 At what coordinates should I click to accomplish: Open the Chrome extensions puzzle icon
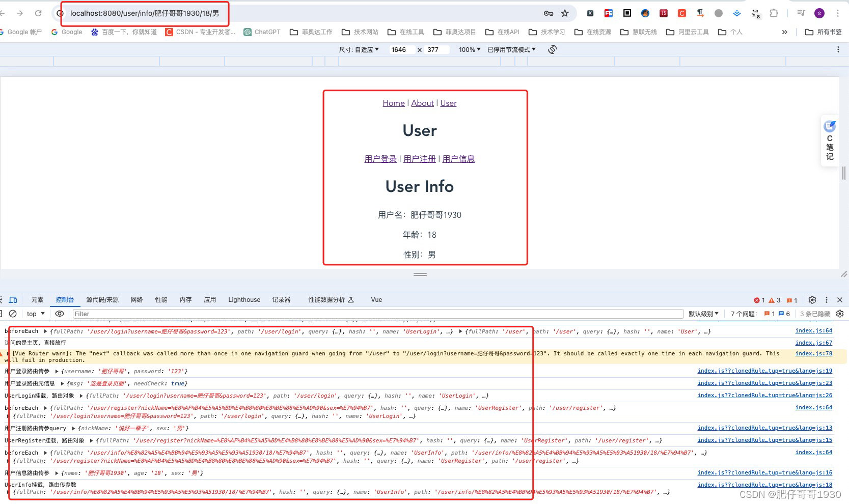[x=774, y=13]
